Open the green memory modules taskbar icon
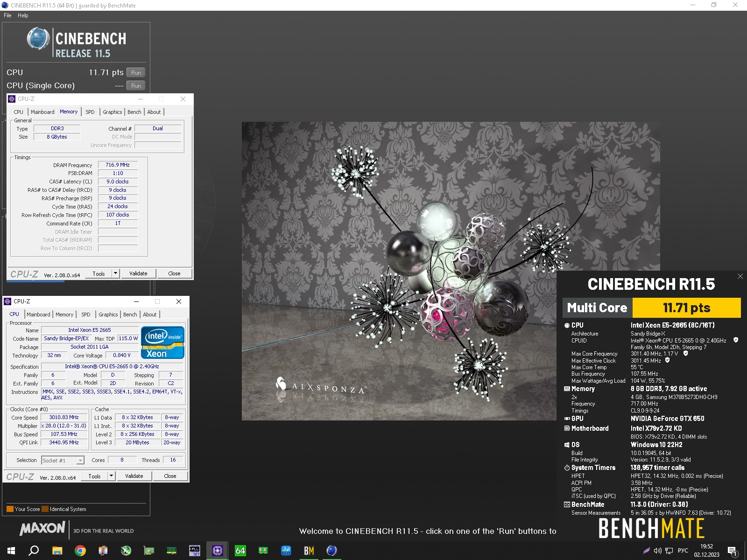Viewport: 747px width, 560px height. (263, 551)
